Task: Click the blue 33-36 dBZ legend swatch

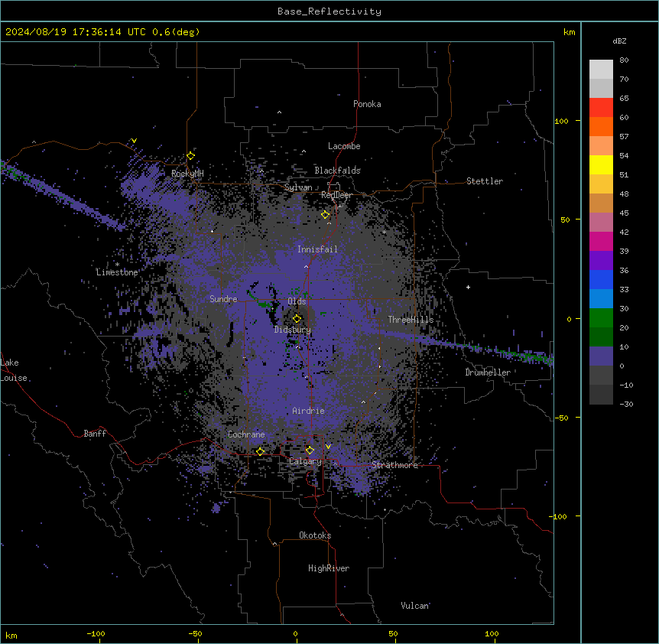Action: [x=601, y=279]
